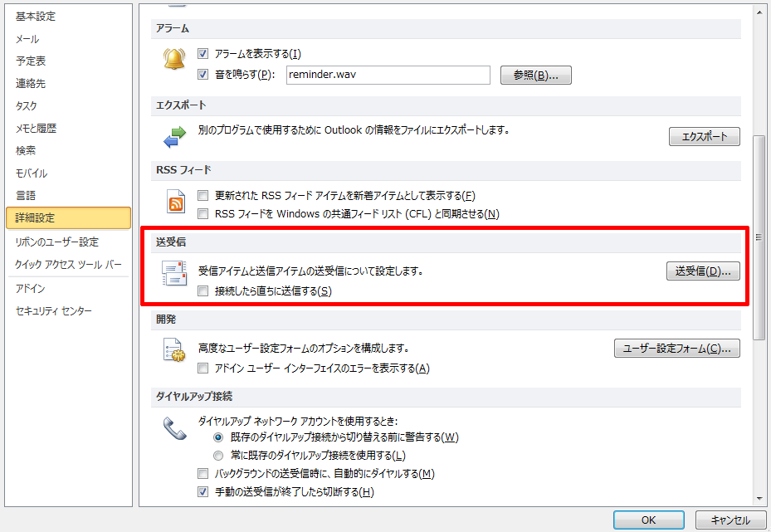Enable バックグラウンドの送受信時に自動的にダイヤルする
This screenshot has width=771, height=532.
203,474
